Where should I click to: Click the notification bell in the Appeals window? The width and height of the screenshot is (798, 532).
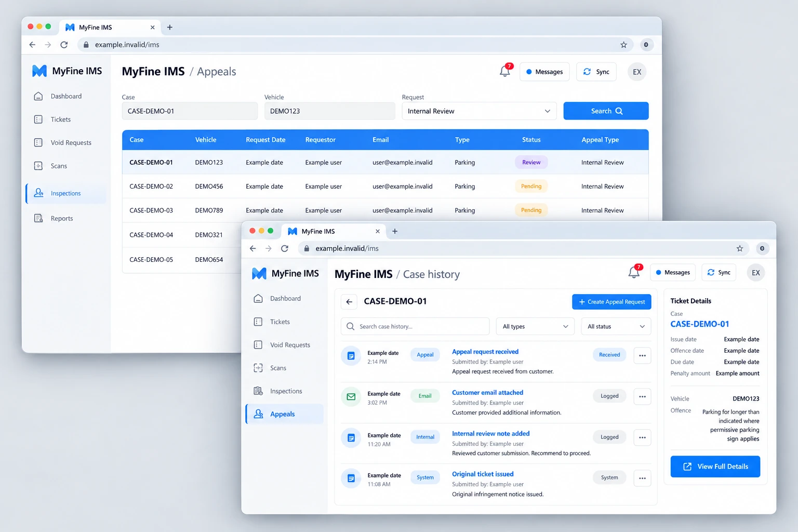click(x=505, y=71)
